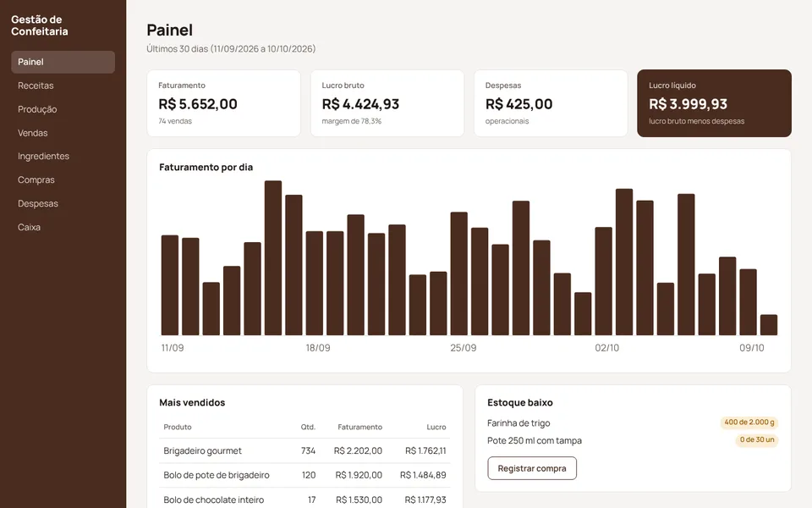Click the Registrar compra button
Image resolution: width=812 pixels, height=508 pixels.
(x=532, y=468)
